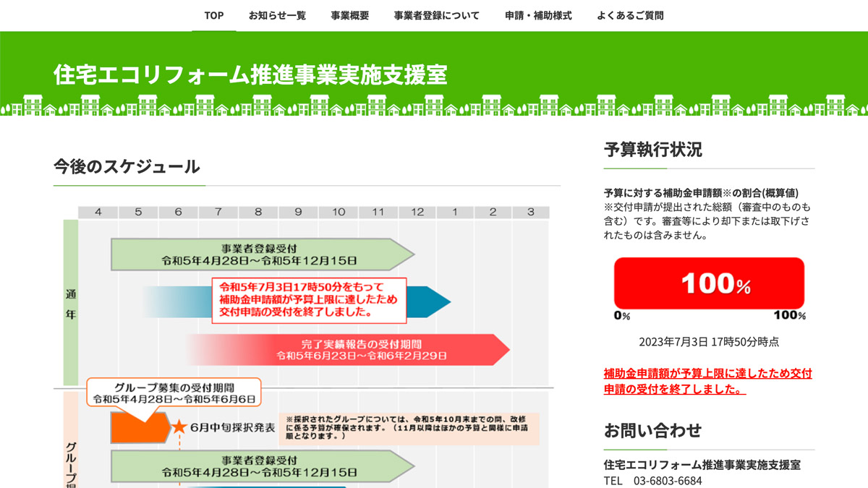Click 予算に対する補助金申請額※の割合(概算値) label
Viewport: 868px width, 488px height.
702,193
